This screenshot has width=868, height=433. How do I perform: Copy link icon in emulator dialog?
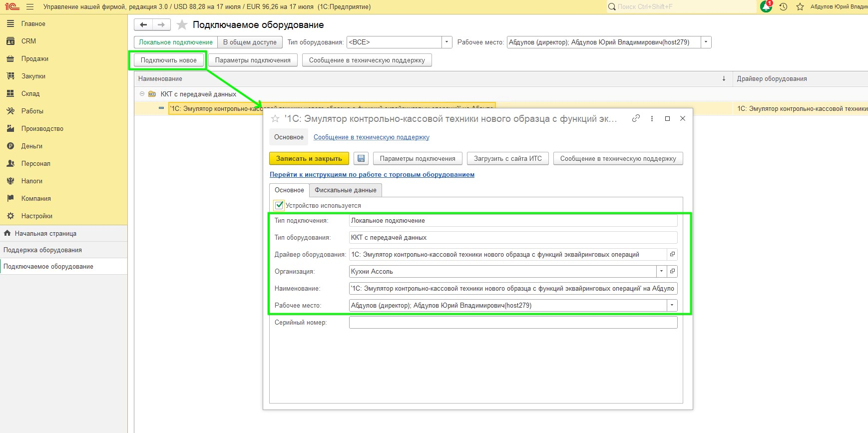click(636, 118)
